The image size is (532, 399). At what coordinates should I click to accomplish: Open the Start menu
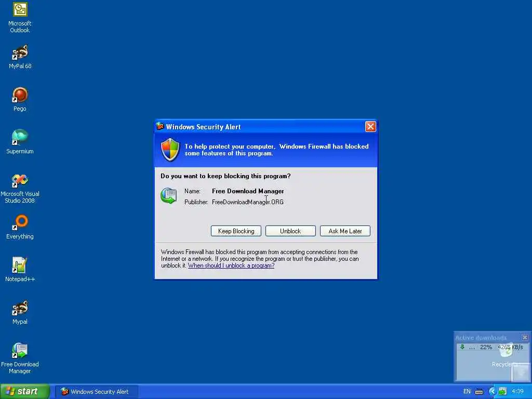coord(25,391)
